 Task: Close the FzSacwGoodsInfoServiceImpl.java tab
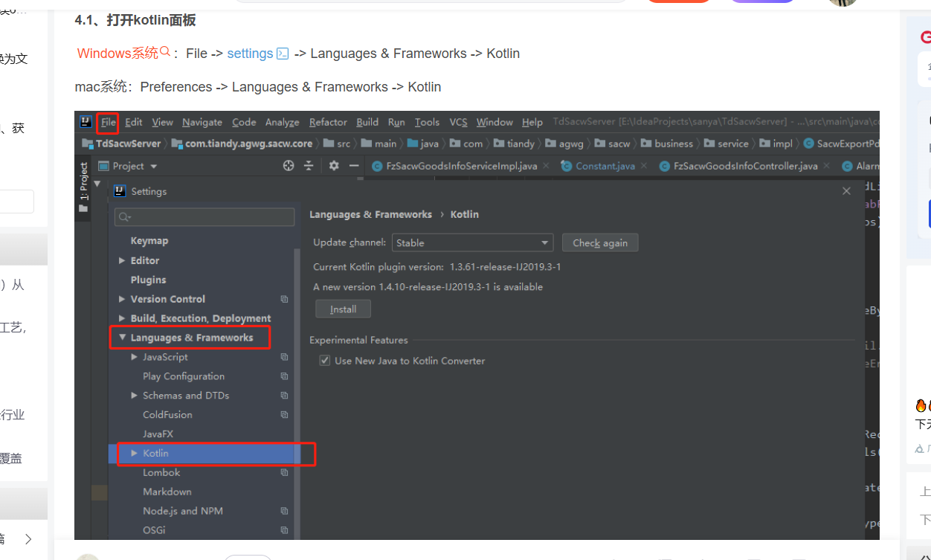click(546, 166)
